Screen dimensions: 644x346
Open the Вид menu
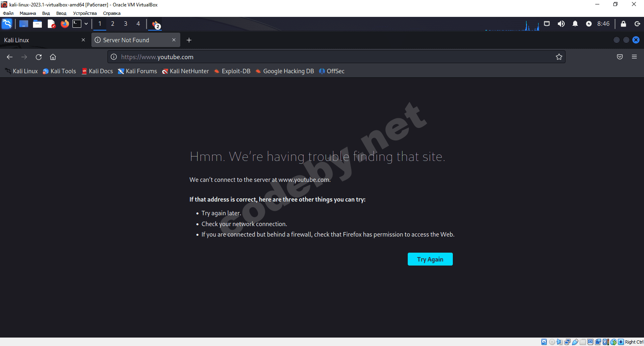(46, 13)
